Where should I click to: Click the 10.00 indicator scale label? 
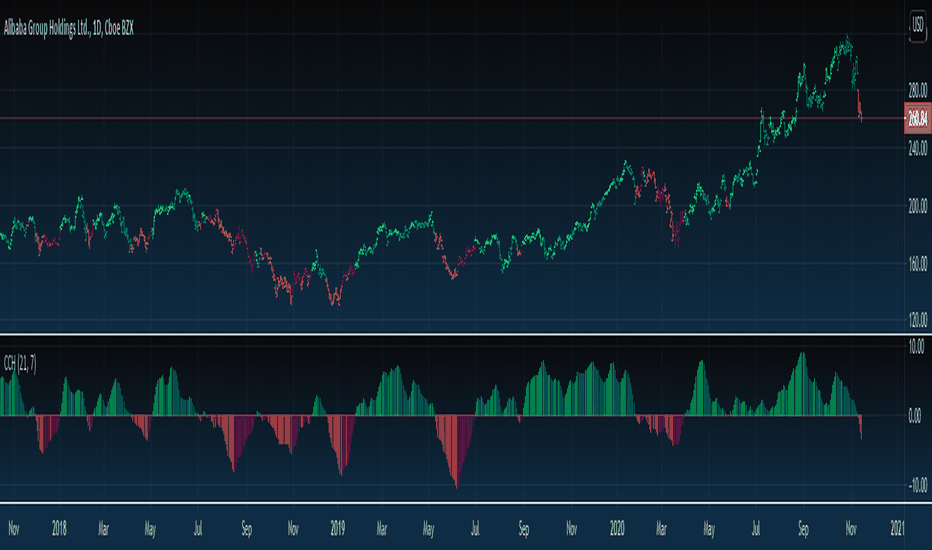(916, 346)
